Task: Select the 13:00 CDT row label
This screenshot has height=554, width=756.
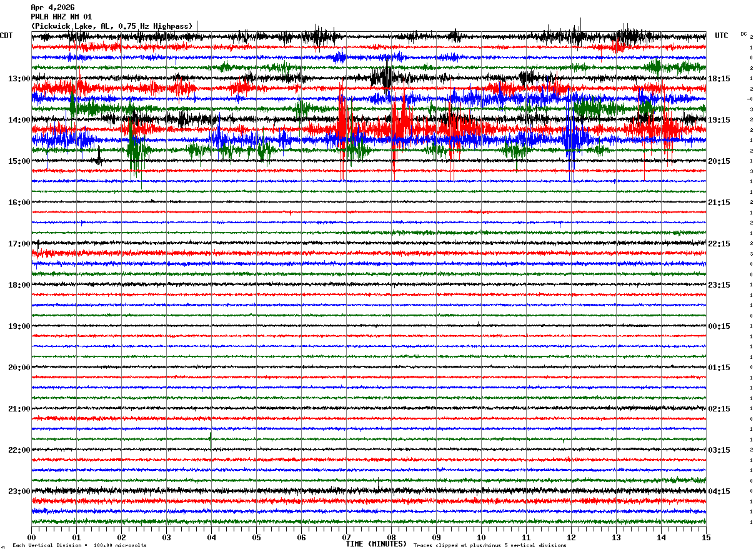Action: pyautogui.click(x=19, y=79)
